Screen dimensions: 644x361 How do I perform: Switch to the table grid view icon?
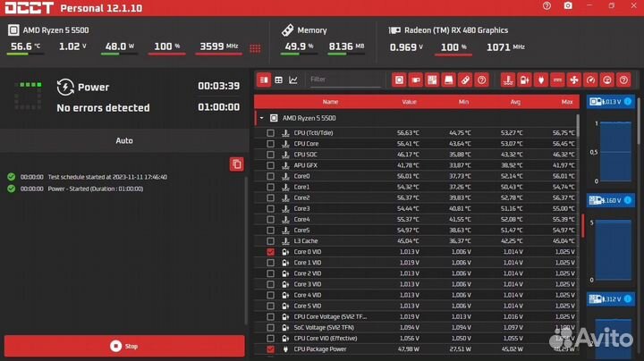point(278,80)
